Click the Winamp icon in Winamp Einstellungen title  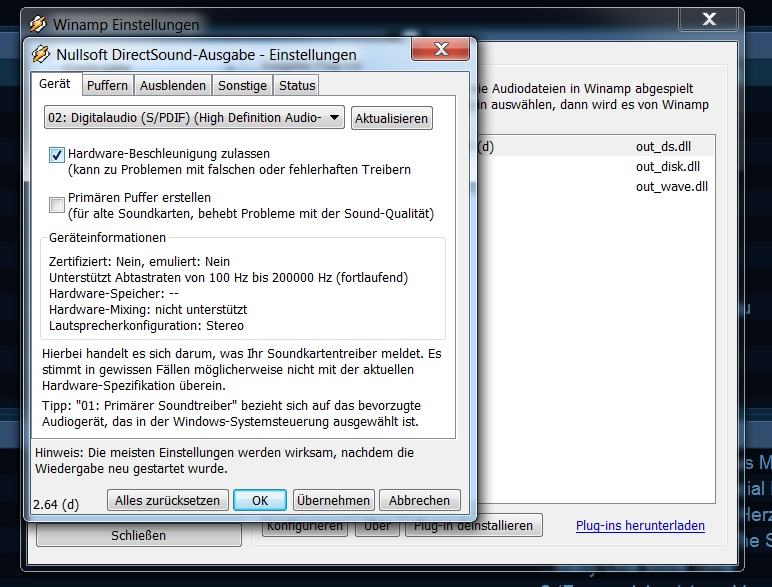37,24
